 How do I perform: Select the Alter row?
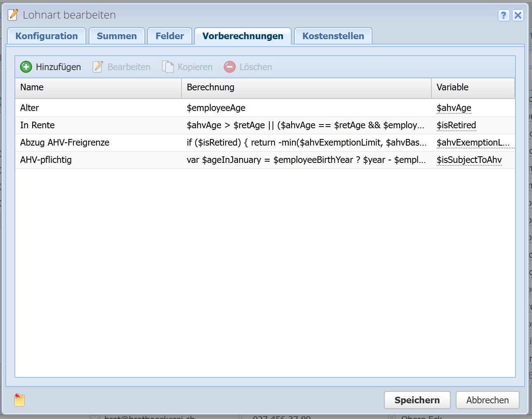(99, 108)
